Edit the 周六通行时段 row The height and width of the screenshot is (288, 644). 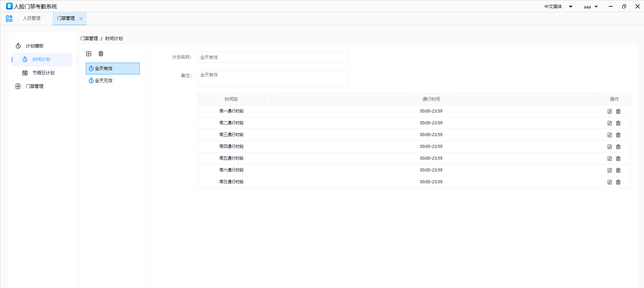pos(609,170)
